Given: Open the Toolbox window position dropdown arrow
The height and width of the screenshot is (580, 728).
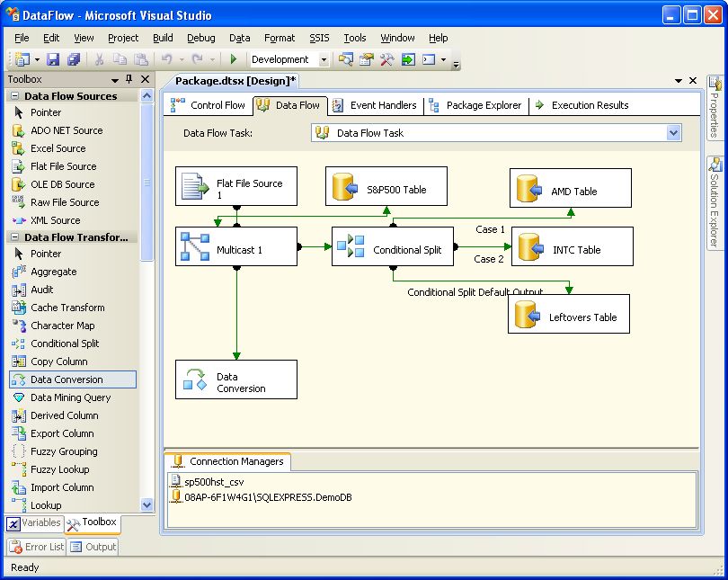Looking at the screenshot, I should [x=115, y=80].
